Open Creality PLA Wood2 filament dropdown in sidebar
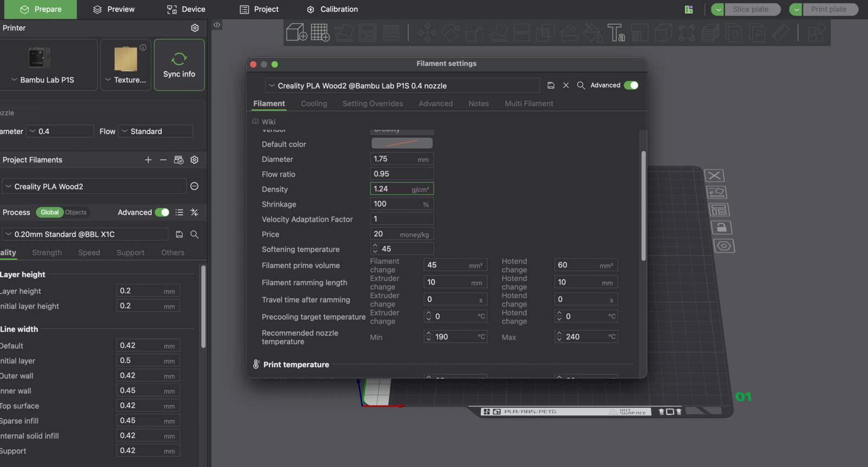Screen dimensions: 868x467 (94, 186)
